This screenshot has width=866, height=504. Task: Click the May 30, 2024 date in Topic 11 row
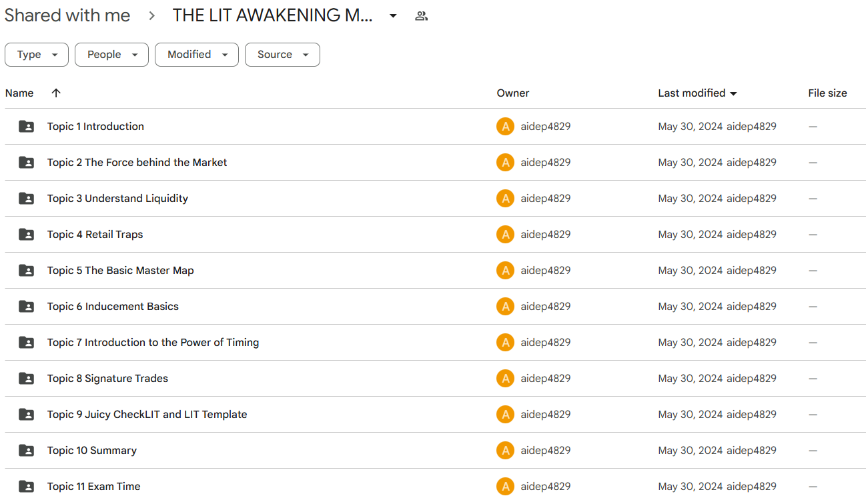(x=691, y=486)
